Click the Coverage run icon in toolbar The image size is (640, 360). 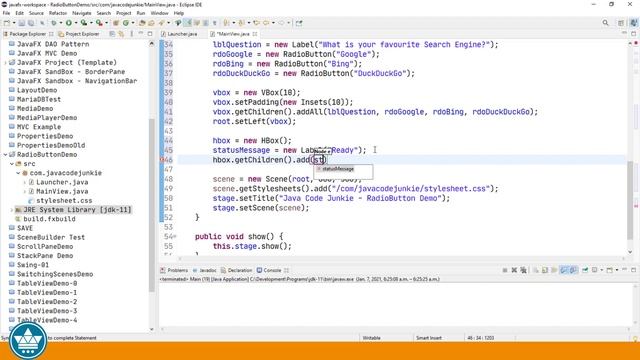coord(84,23)
